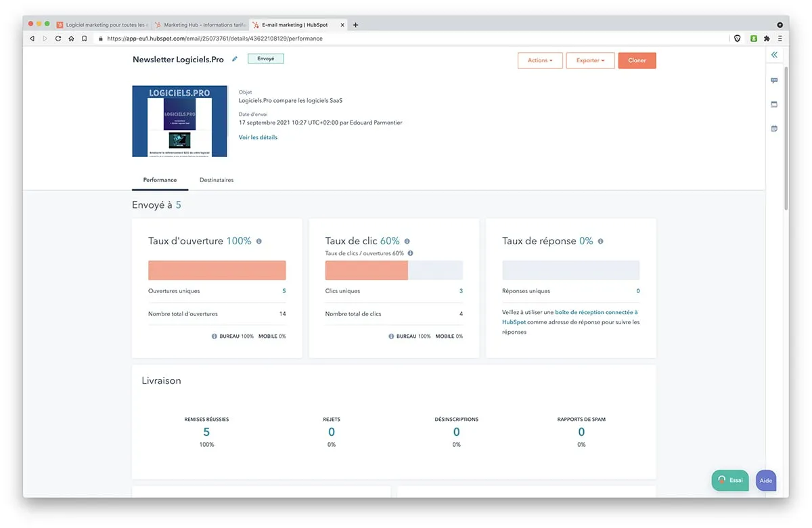This screenshot has width=812, height=528.
Task: Open browser extensions puzzle icon
Action: [x=767, y=39]
